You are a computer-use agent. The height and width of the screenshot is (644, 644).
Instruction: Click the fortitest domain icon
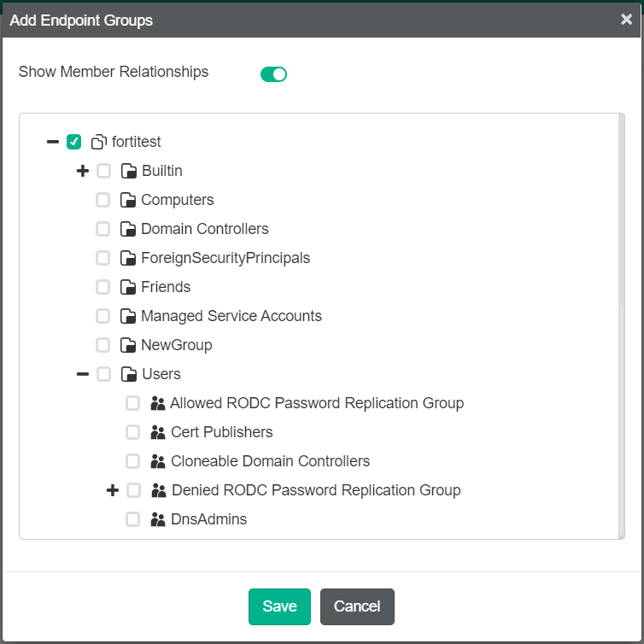(99, 142)
